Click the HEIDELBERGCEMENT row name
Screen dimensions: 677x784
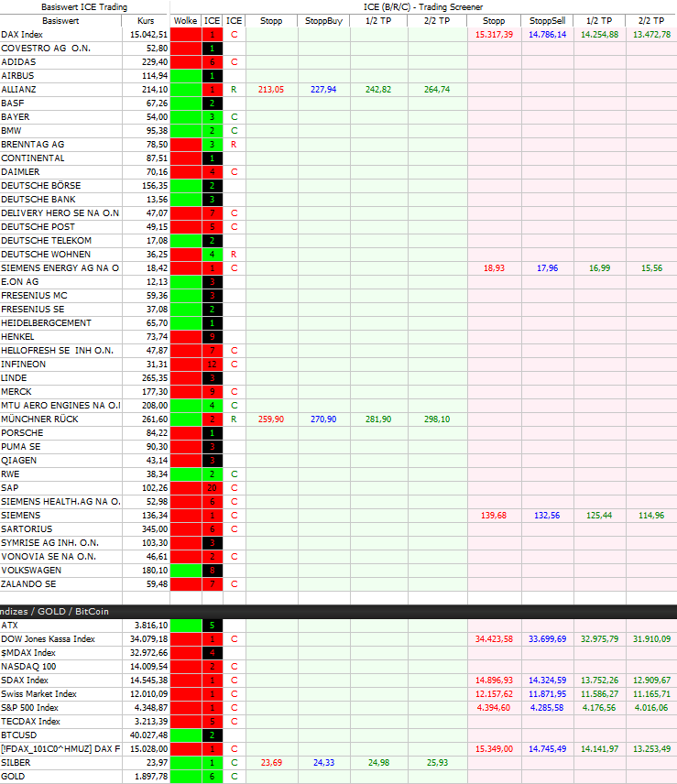pos(46,323)
